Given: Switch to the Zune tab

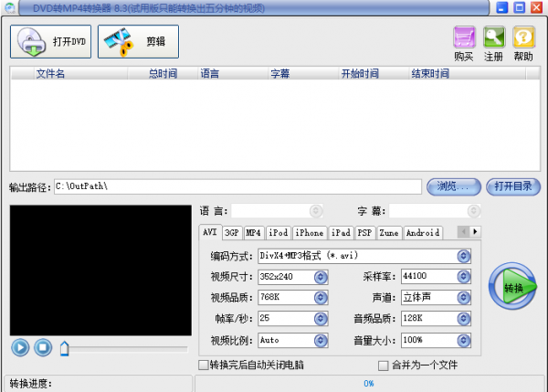Looking at the screenshot, I should click(389, 233).
